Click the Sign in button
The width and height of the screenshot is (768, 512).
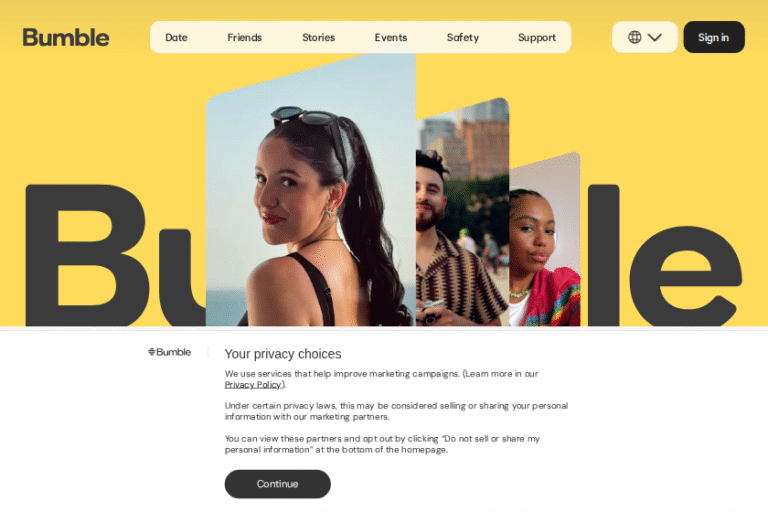pos(714,37)
